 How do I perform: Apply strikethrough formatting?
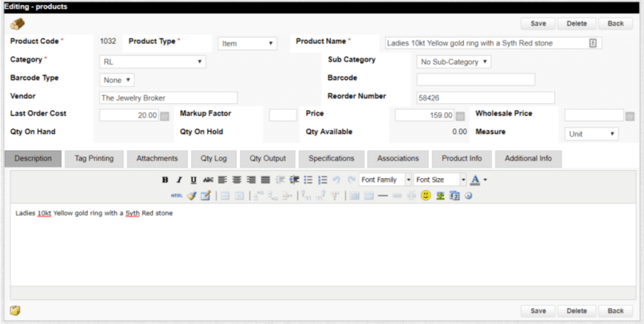[208, 180]
